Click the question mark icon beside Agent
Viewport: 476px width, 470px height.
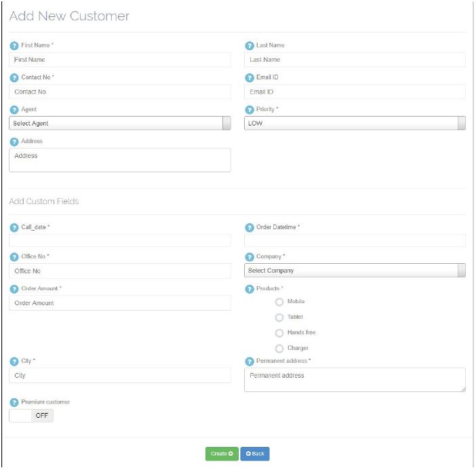(14, 109)
